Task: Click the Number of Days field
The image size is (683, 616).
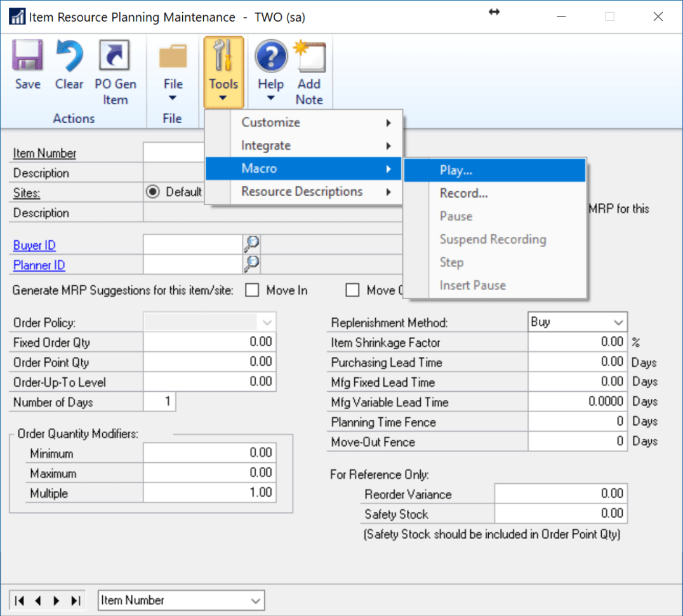Action: coord(159,402)
